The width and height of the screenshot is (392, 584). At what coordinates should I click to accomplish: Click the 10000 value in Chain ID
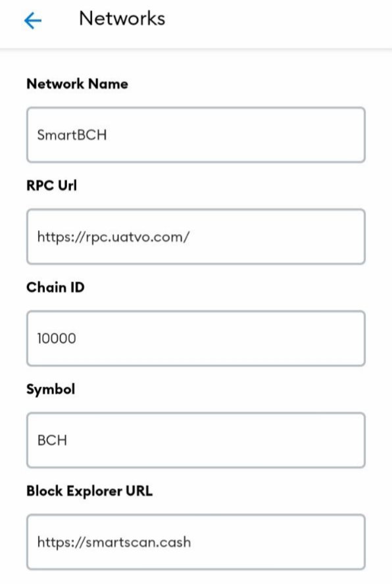57,339
